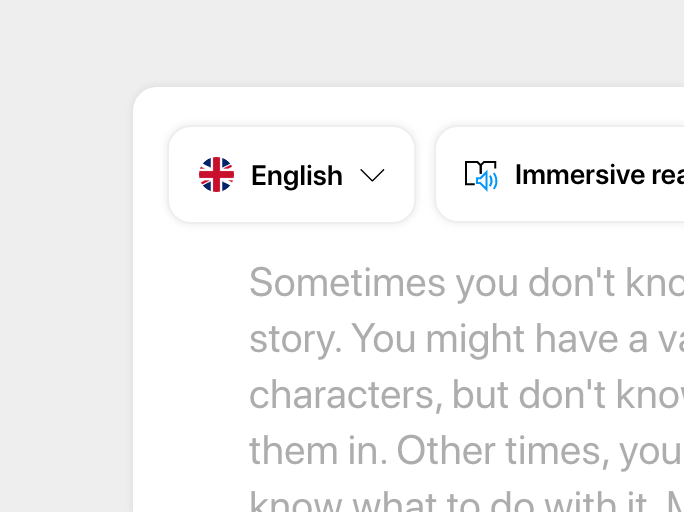Click the word "might" in the second line

tap(475, 339)
